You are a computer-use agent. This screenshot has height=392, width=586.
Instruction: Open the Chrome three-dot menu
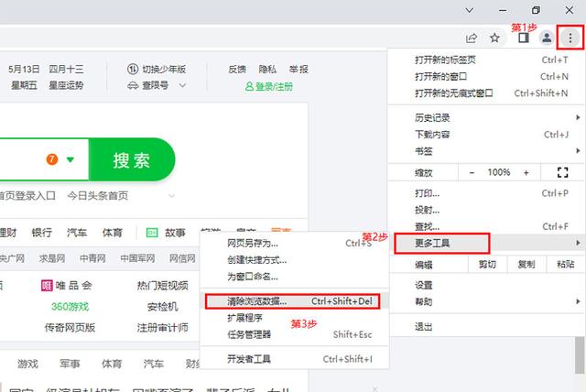(570, 38)
